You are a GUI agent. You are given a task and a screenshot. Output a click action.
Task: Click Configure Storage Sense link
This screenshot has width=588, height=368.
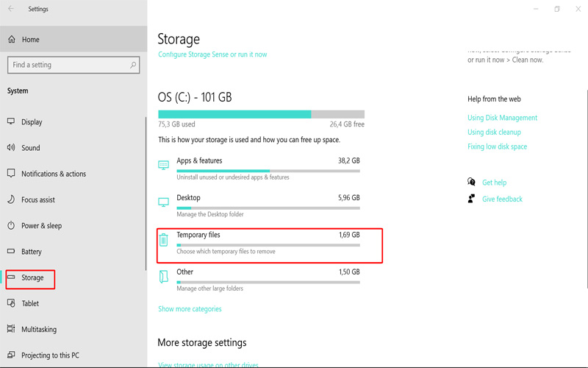pyautogui.click(x=212, y=54)
